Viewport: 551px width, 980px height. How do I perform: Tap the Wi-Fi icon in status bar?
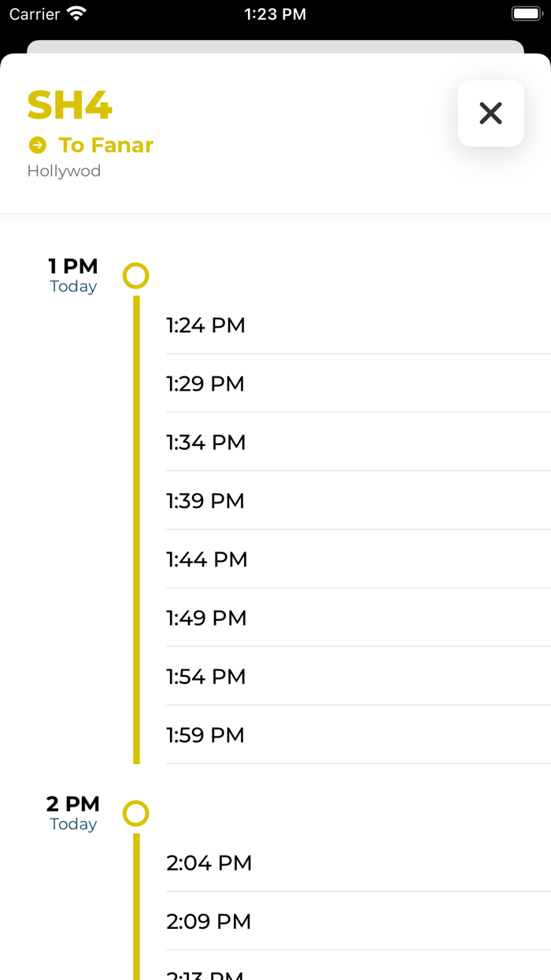[x=76, y=13]
